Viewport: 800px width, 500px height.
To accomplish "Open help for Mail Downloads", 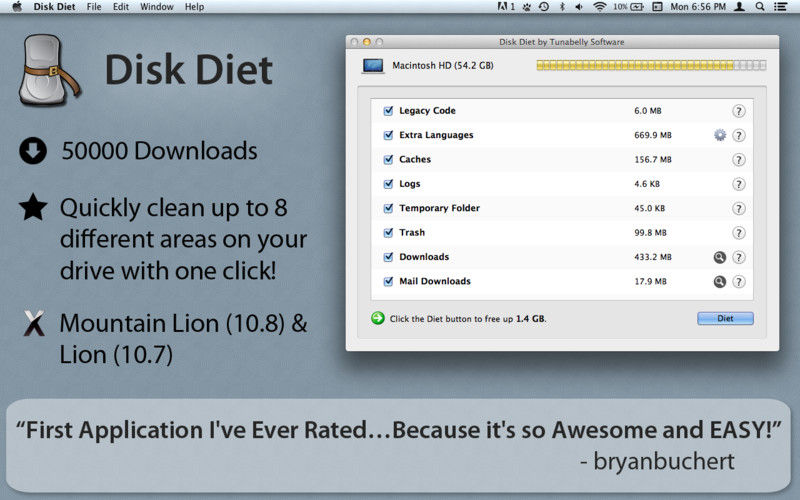I will click(x=738, y=282).
